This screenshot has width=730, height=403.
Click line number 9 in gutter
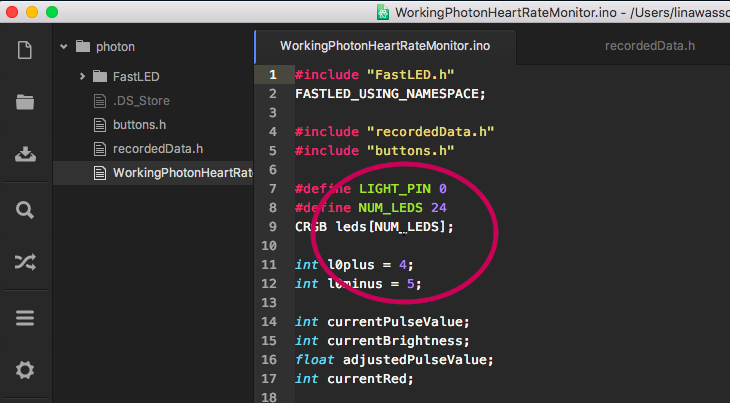[x=273, y=227]
